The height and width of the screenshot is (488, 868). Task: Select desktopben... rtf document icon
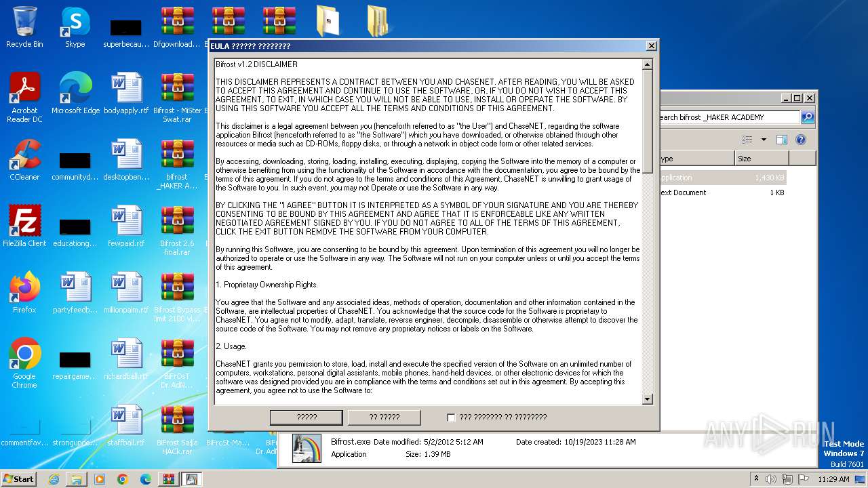tap(126, 160)
